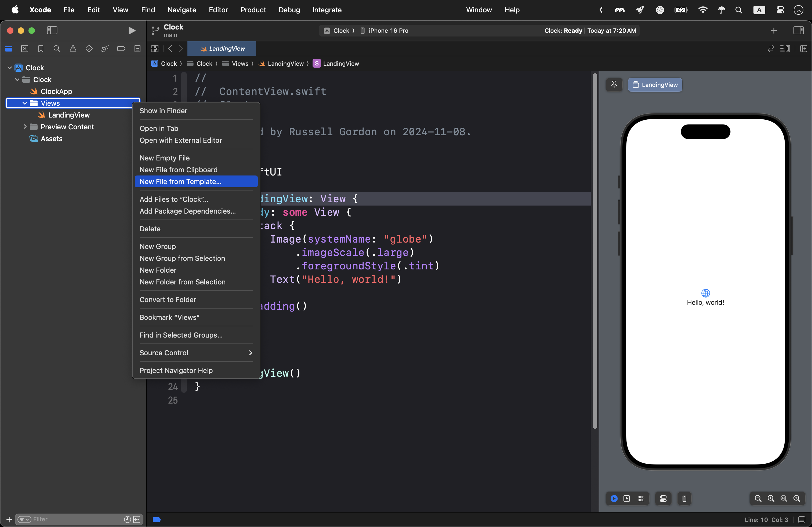
Task: Open the issue navigator warning icon
Action: pyautogui.click(x=73, y=49)
